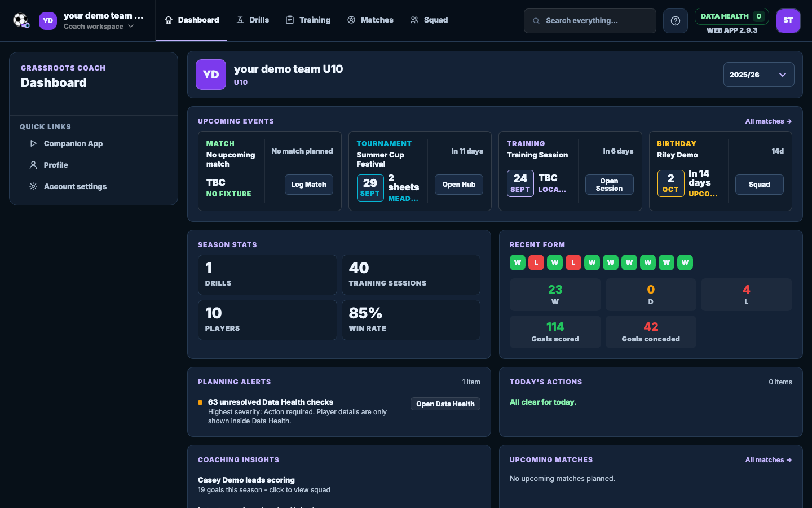The width and height of the screenshot is (812, 508).
Task: Click the large YD team logo tile
Action: (x=211, y=75)
